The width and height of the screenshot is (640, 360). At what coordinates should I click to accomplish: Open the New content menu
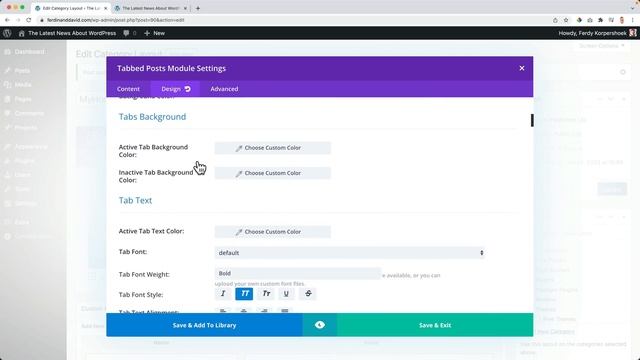pos(154,33)
